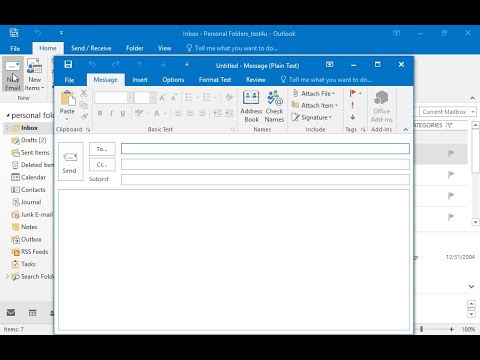Click the Shrink Font icon
This screenshot has height=360, width=480.
click(x=174, y=97)
